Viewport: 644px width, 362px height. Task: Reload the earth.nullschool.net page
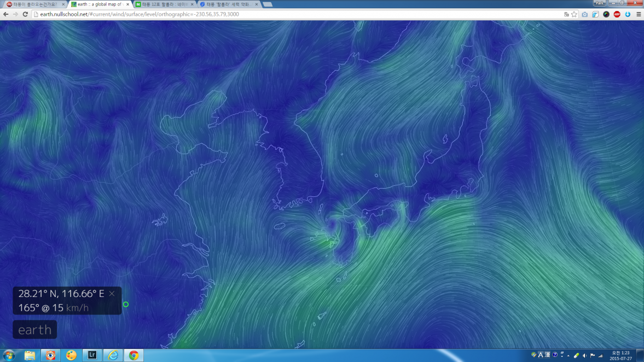[26, 14]
